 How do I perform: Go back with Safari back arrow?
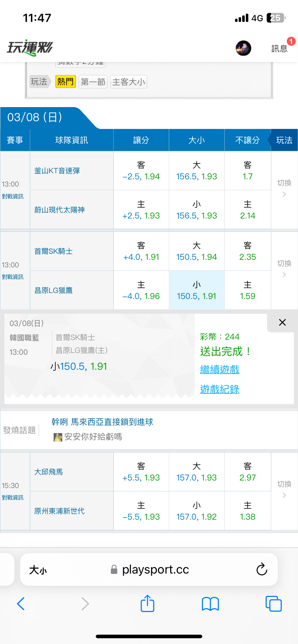tap(21, 604)
